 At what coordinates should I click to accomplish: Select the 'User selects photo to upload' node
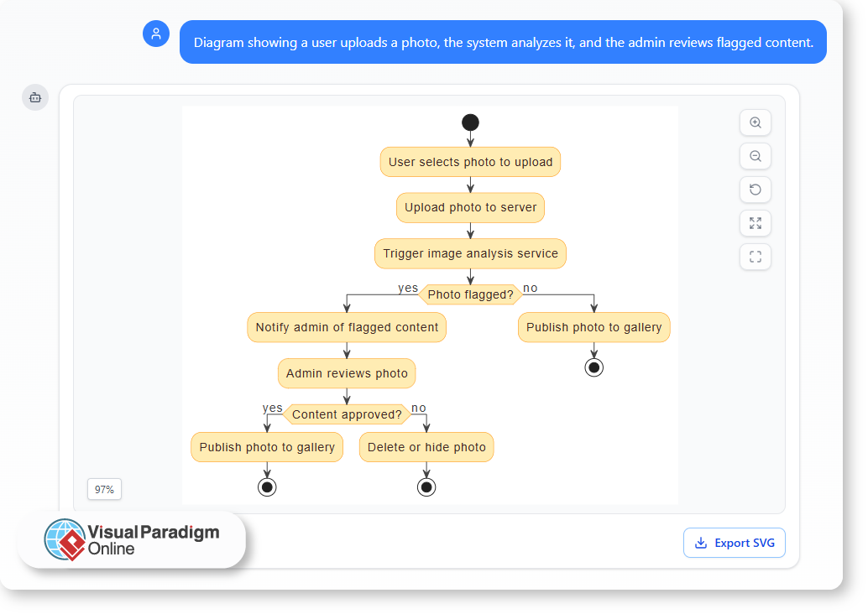470,162
